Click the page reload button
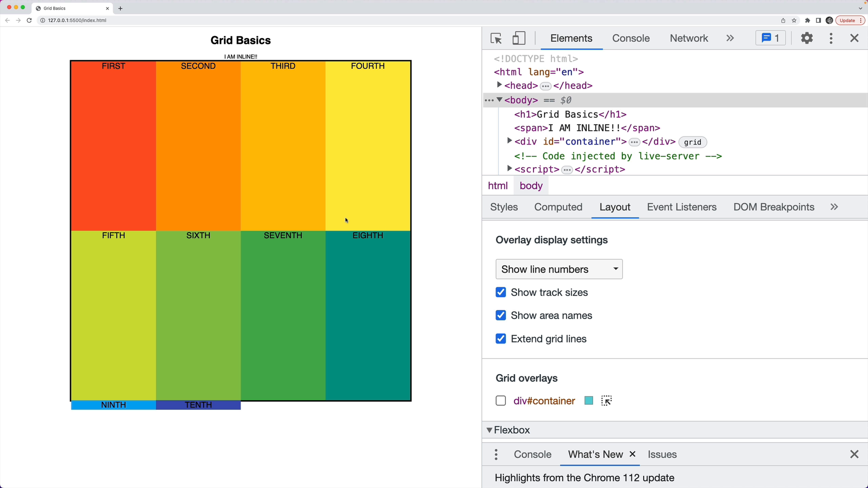The width and height of the screenshot is (868, 488). tap(29, 20)
